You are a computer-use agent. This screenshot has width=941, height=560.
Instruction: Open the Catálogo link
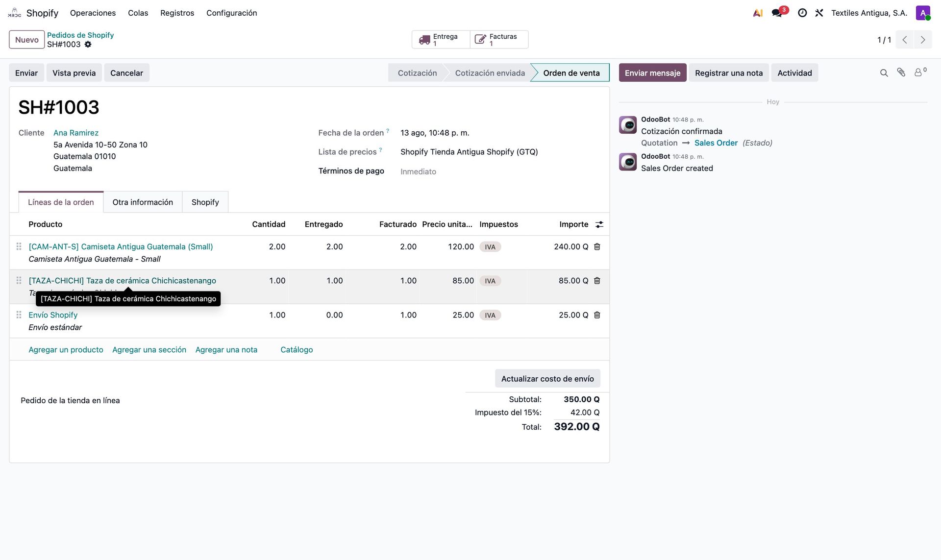pos(297,350)
